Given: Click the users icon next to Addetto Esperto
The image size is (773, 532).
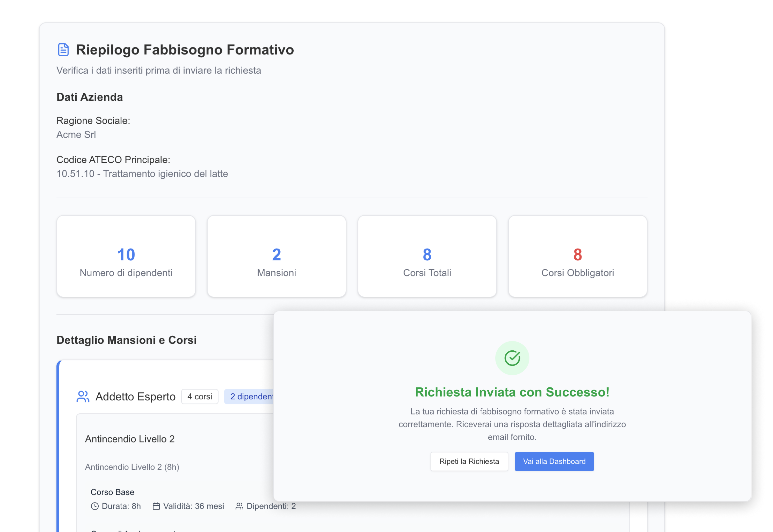Looking at the screenshot, I should [x=83, y=396].
